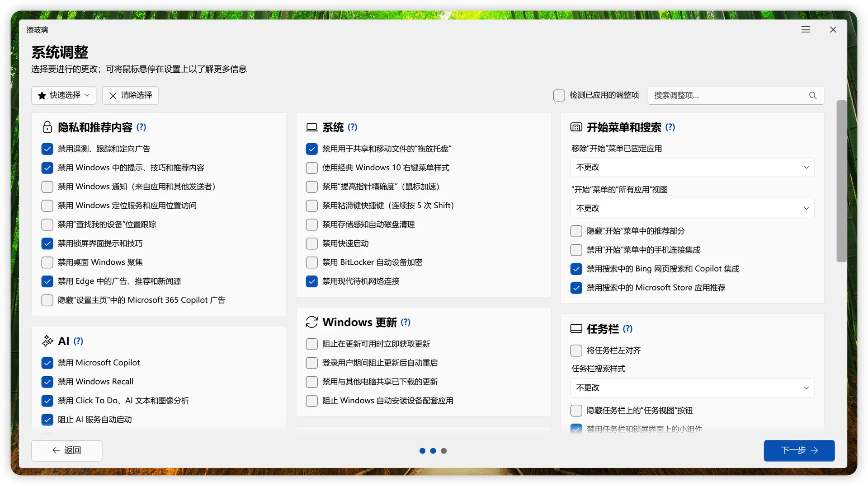Enable 禁用 Windows 定位服务和应用位置访问
Viewport: 868px width, 486px height.
[47, 206]
